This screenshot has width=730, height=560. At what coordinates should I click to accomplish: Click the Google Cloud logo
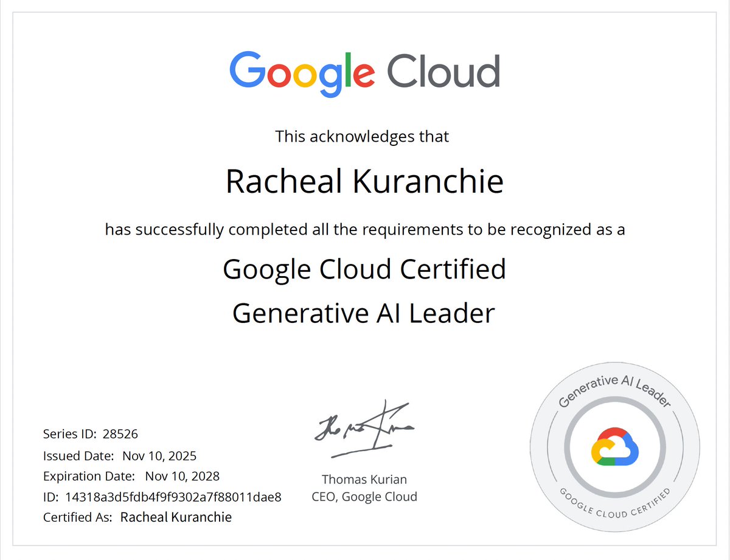pyautogui.click(x=364, y=71)
